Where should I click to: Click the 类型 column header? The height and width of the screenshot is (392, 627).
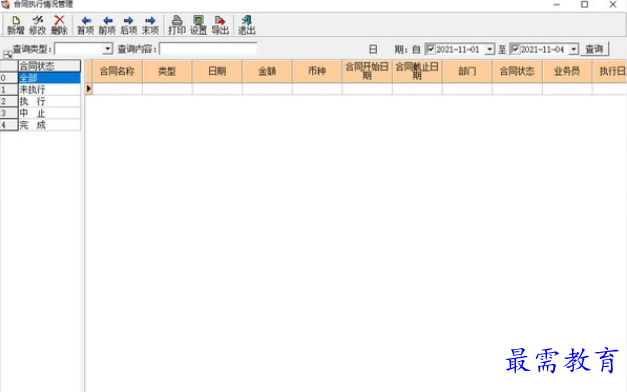(167, 71)
